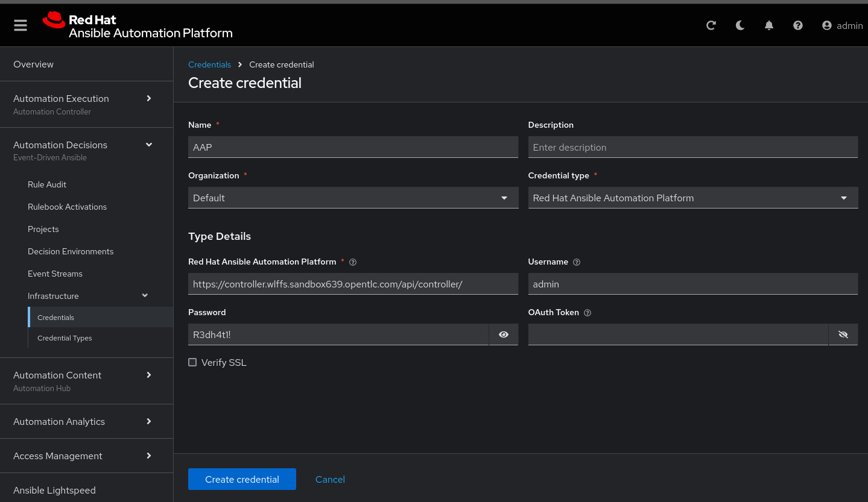Show help for Red Hat Ansible Automation Platform field

tap(353, 262)
